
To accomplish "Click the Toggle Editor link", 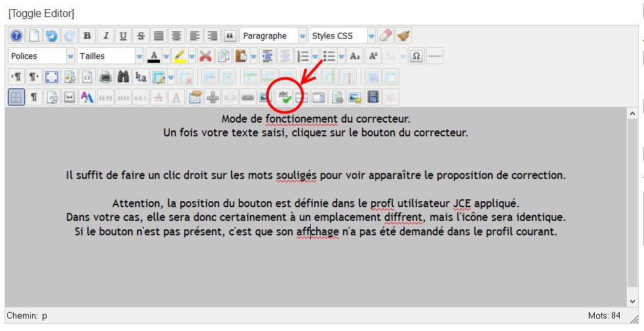I will [x=41, y=14].
